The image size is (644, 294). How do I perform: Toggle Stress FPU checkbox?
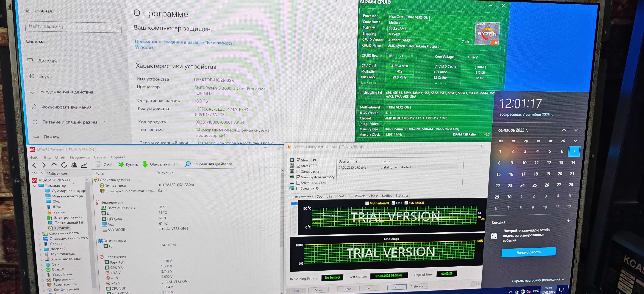[299, 166]
